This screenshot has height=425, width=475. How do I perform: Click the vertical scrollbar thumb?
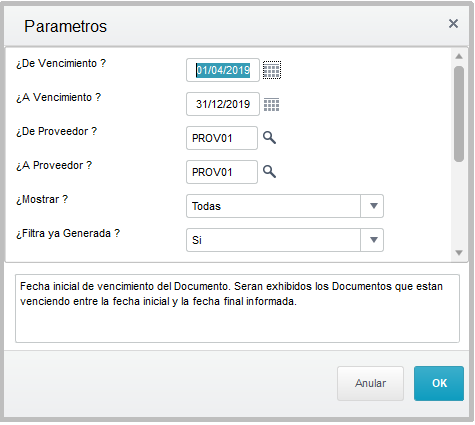[459, 114]
